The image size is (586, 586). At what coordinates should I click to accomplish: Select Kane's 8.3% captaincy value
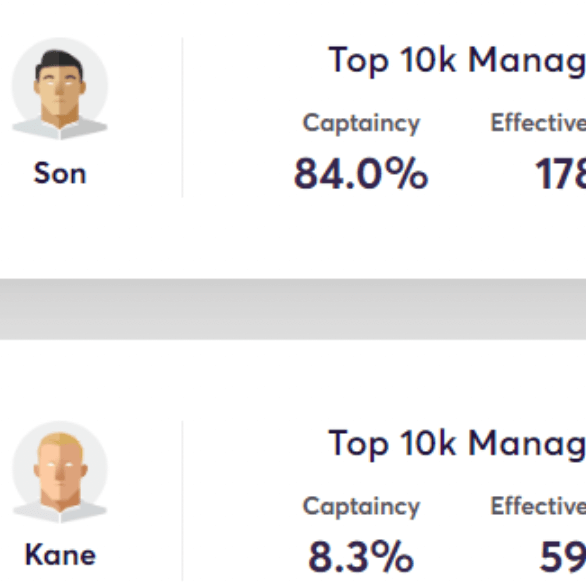coord(361,557)
